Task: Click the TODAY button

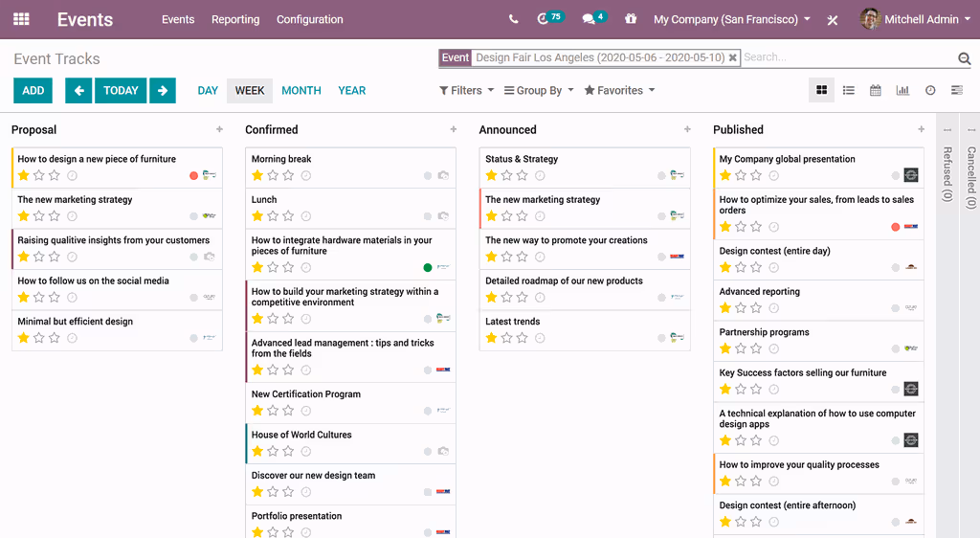Action: pyautogui.click(x=121, y=91)
